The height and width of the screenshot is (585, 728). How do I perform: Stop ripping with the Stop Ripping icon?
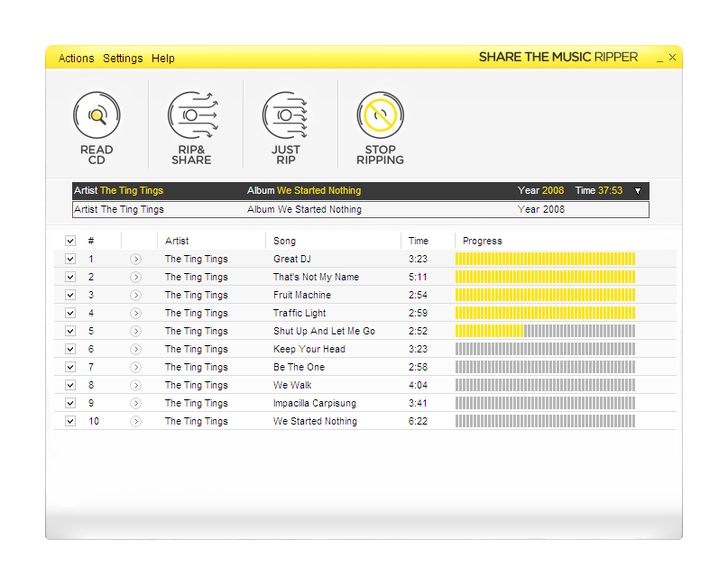click(x=381, y=115)
